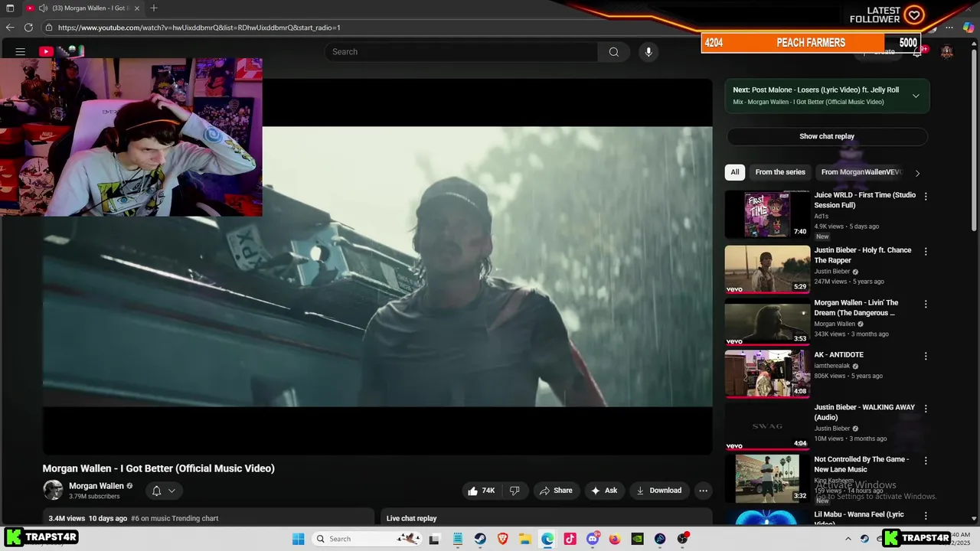The image size is (980, 551).
Task: Close the Morgan Wallen browser tab
Action: (137, 8)
